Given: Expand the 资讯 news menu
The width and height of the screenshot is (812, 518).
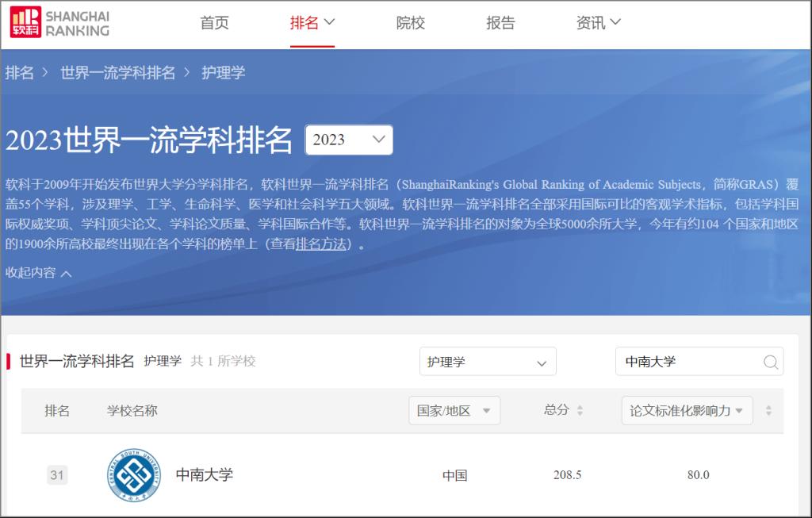Looking at the screenshot, I should [598, 23].
